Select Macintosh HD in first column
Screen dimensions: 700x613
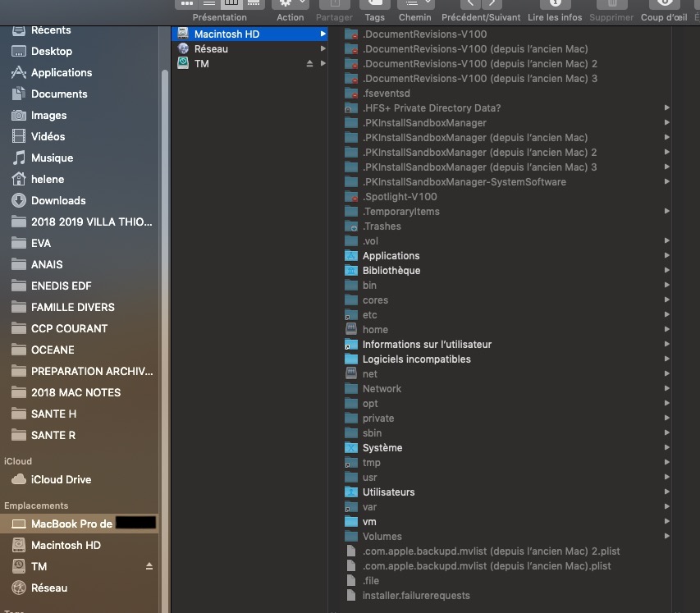249,34
